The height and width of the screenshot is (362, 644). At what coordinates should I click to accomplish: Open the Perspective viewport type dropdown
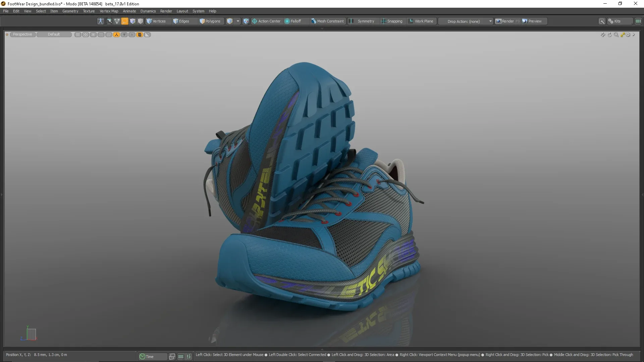(22, 35)
